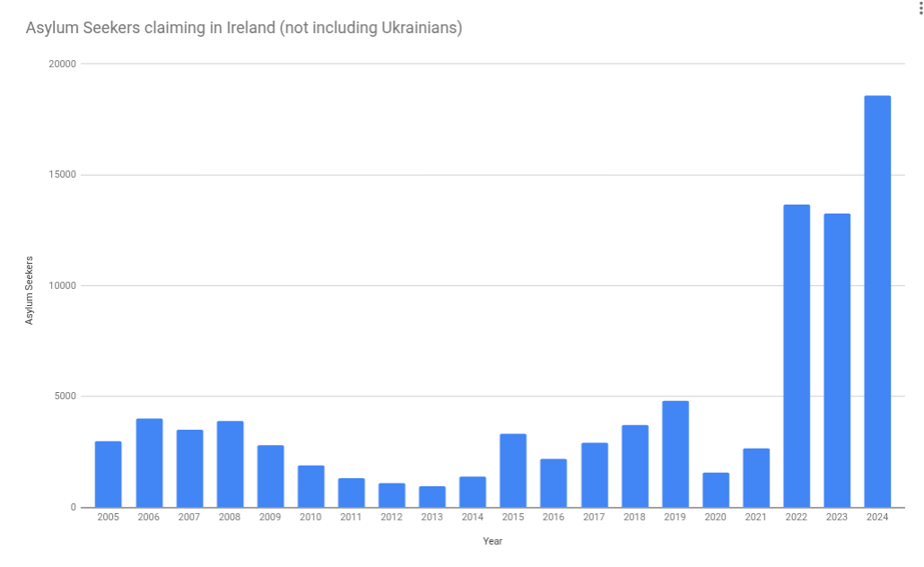Click the 15000 y-axis label
The height and width of the screenshot is (567, 924).
pos(63,174)
